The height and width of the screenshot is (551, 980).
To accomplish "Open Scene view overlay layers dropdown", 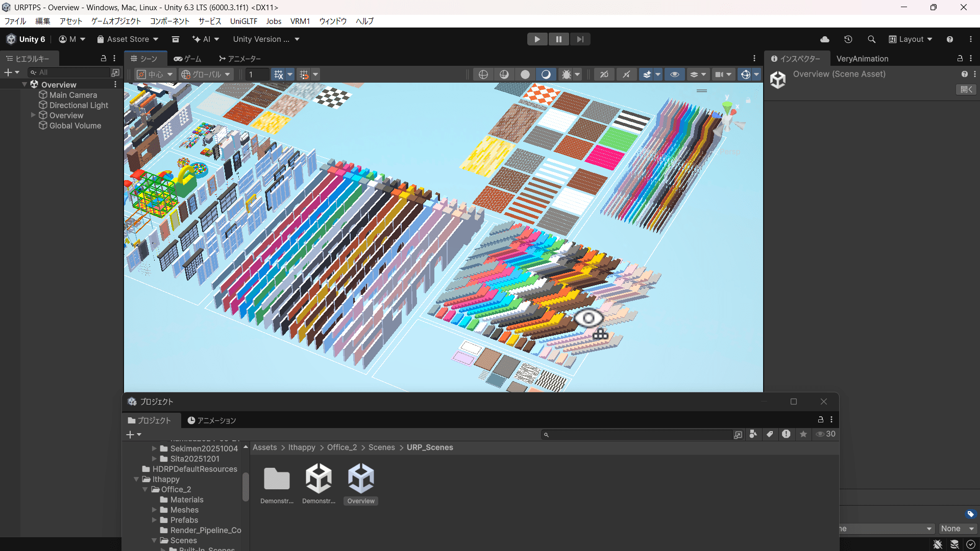I will [698, 74].
